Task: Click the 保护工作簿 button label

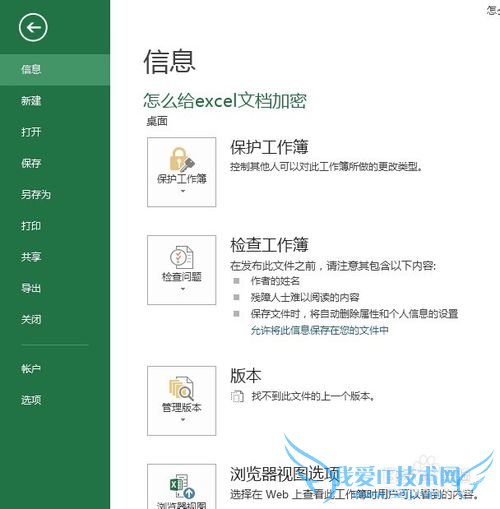Action: coord(182,179)
